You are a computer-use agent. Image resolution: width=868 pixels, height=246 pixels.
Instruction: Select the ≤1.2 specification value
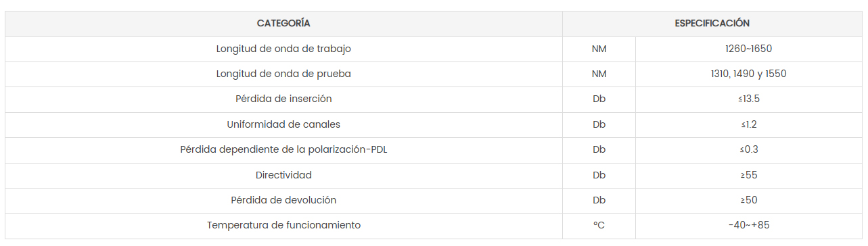[x=749, y=125]
